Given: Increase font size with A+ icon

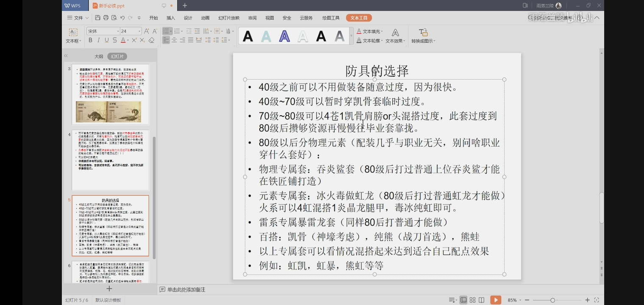Looking at the screenshot, I should click(147, 31).
